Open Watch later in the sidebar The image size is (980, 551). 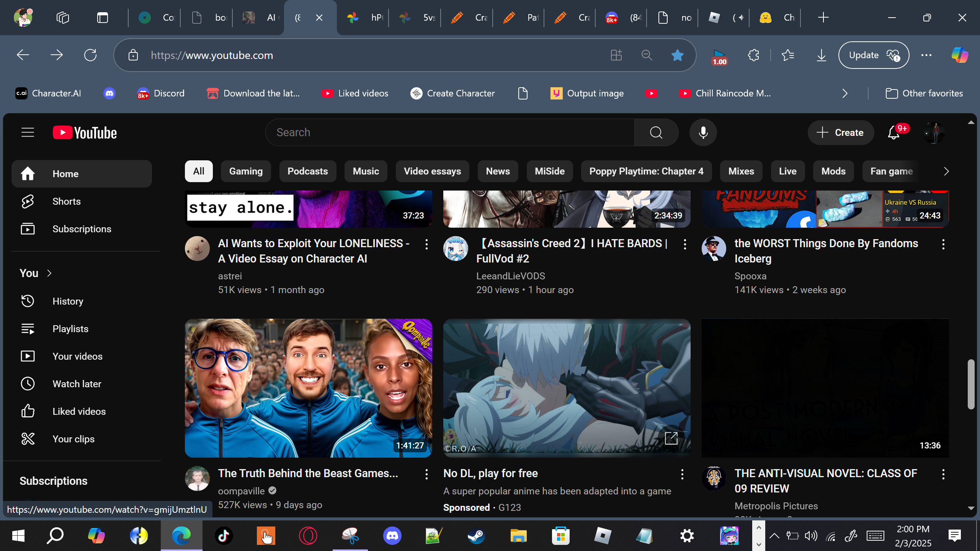click(x=82, y=384)
